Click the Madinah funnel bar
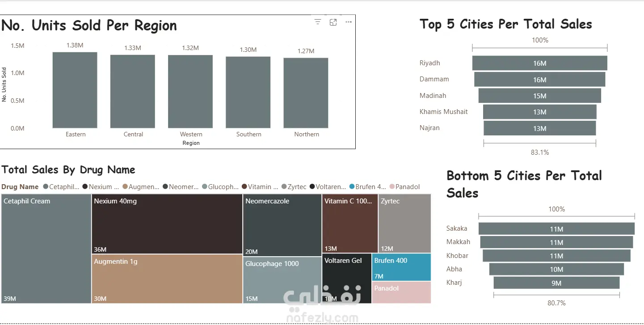644x325 pixels. (x=540, y=96)
